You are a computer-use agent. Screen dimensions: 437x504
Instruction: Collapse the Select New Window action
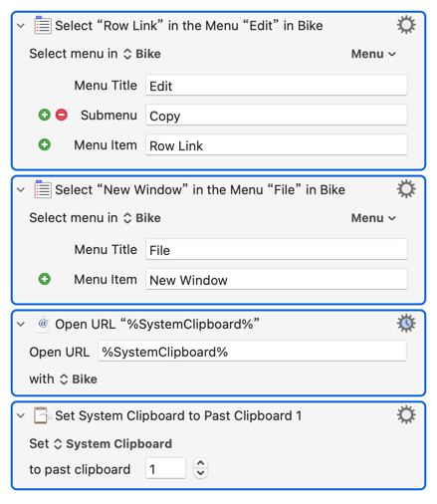click(21, 190)
